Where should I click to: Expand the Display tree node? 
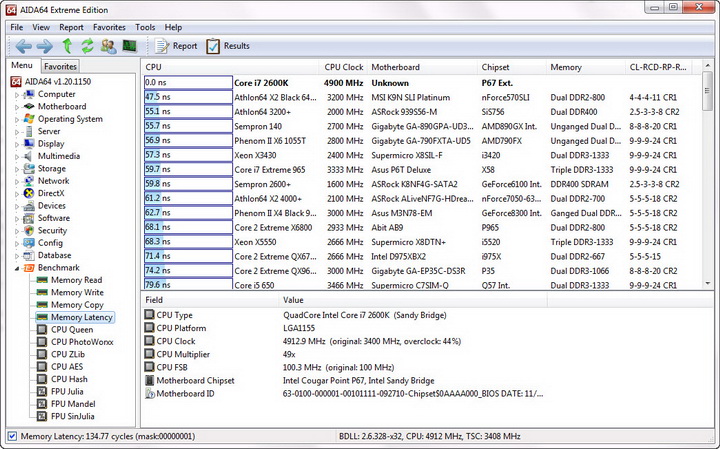click(x=17, y=145)
